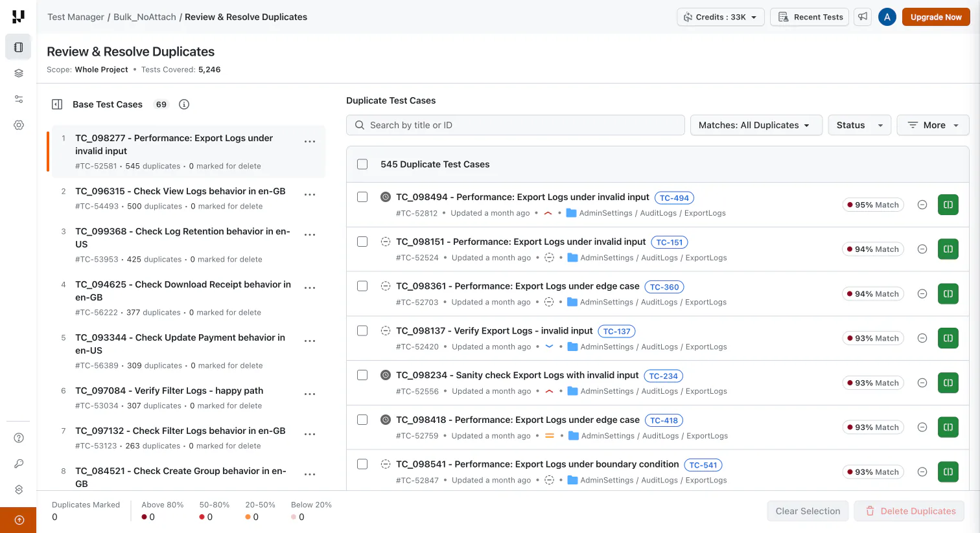Click Upgrade Now button

(936, 17)
